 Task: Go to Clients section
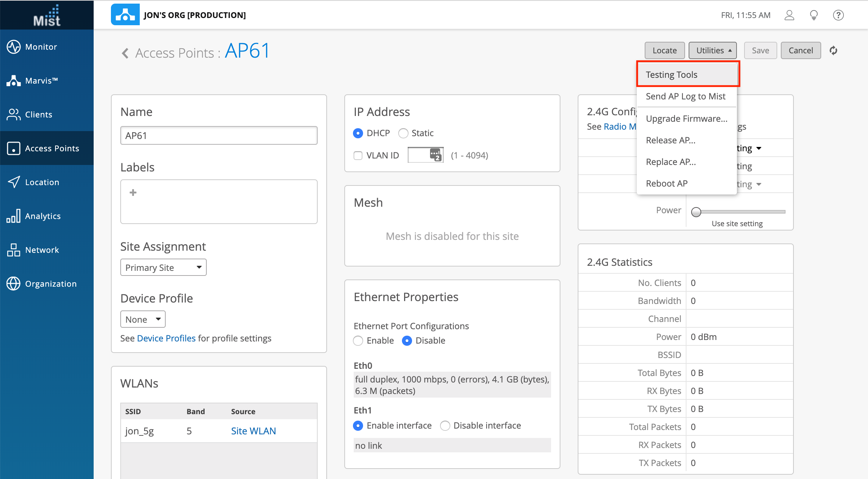pos(38,115)
